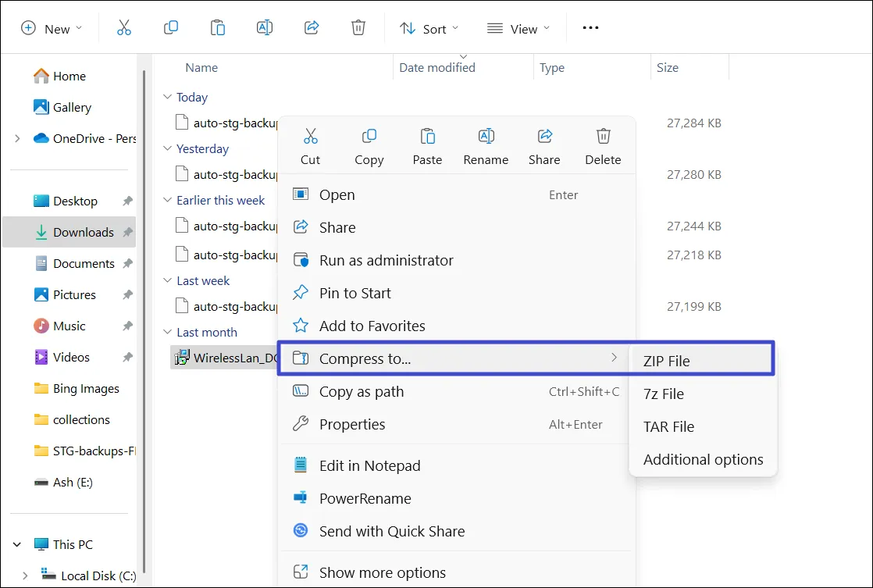Open the Sort dropdown
873x588 pixels.
click(429, 28)
